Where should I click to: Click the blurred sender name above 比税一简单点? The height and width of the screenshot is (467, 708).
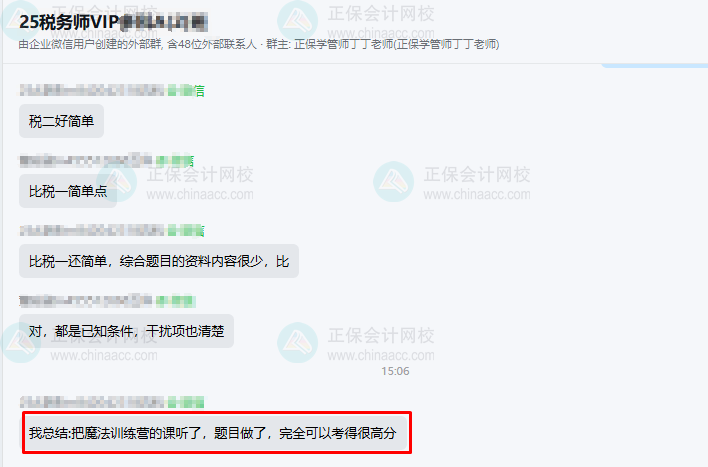coord(86,160)
